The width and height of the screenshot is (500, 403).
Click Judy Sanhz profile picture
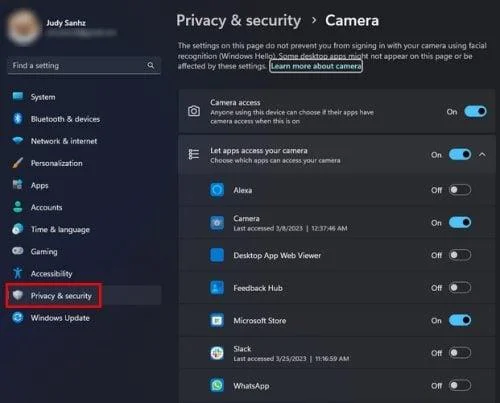pos(23,27)
